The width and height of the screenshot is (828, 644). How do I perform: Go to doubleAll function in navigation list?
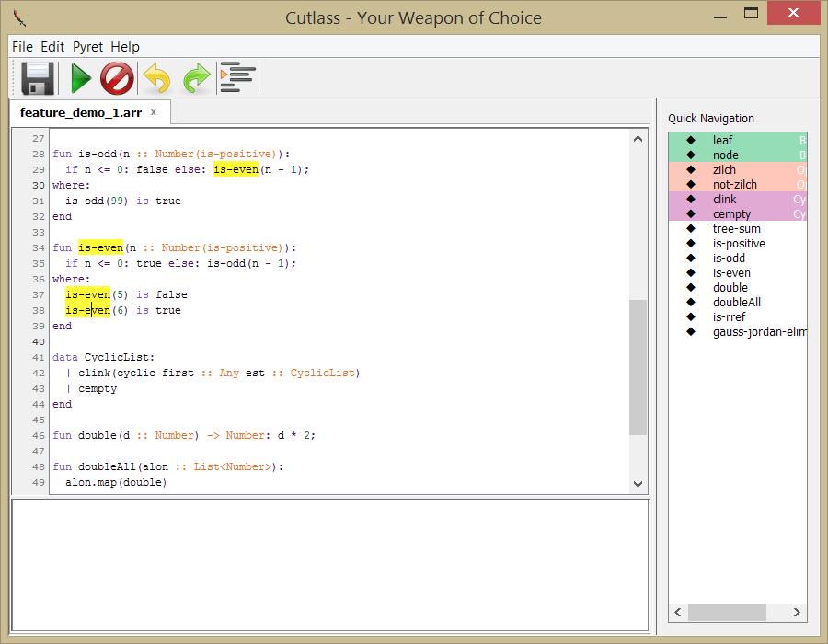738,303
